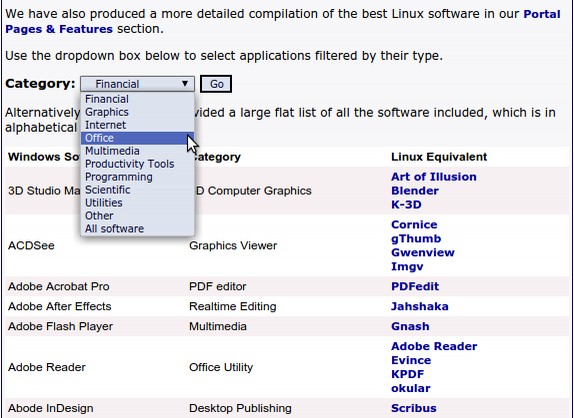
Task: Select Multimedia category option
Action: (x=137, y=151)
